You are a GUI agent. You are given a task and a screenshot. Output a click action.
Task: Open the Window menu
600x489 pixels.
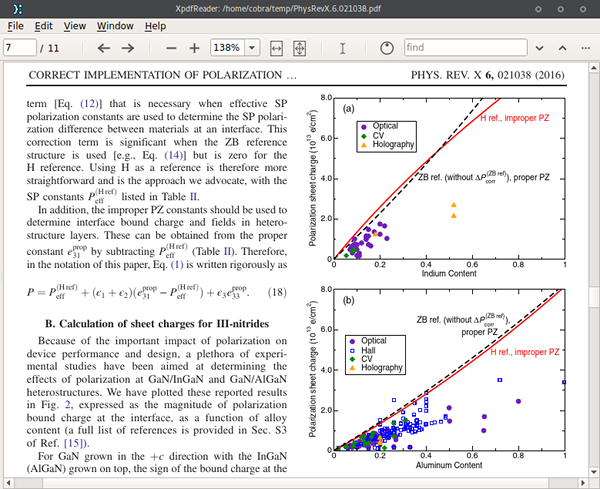tap(115, 26)
